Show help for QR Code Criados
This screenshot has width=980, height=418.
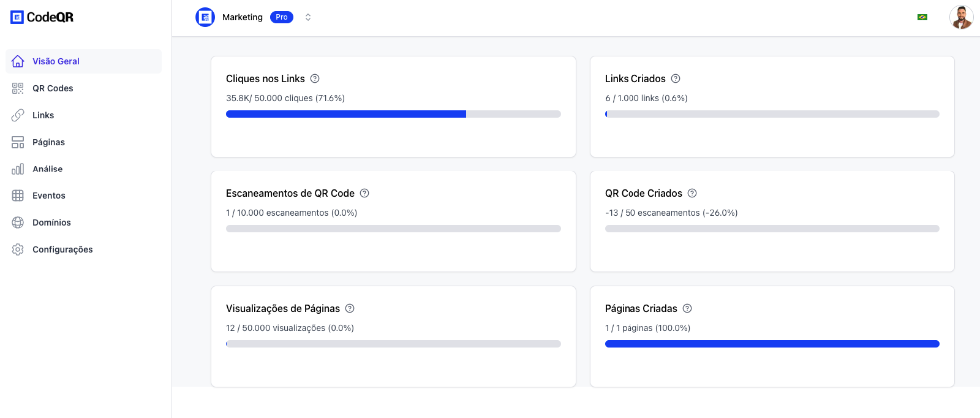click(x=692, y=193)
